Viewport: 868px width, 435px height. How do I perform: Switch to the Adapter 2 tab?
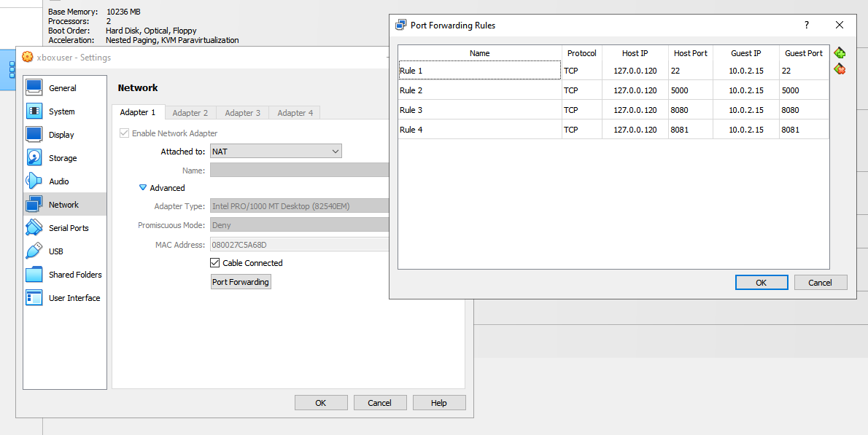pyautogui.click(x=190, y=113)
